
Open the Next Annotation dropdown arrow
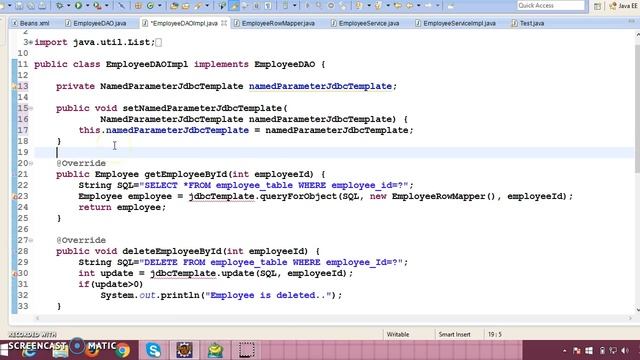pyautogui.click(x=369, y=6)
